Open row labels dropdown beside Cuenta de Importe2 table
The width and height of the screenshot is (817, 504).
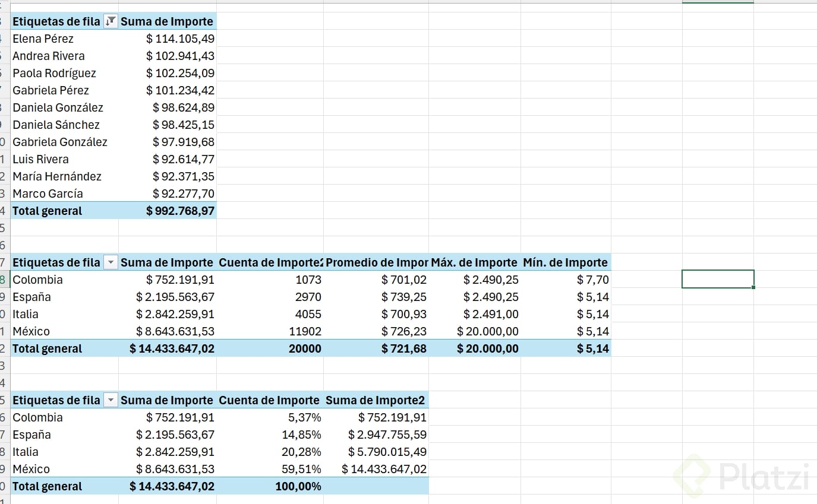(111, 262)
